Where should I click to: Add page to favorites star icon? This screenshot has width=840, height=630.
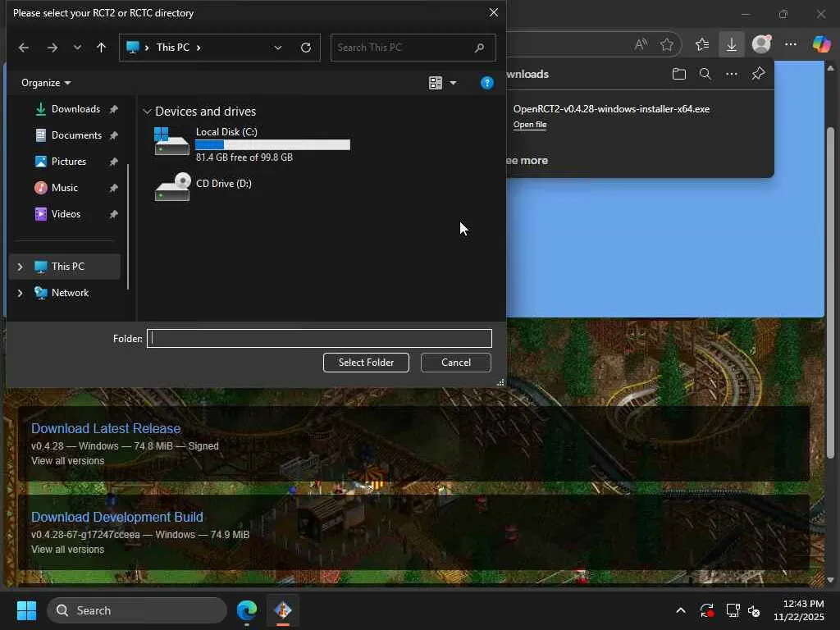pos(666,44)
